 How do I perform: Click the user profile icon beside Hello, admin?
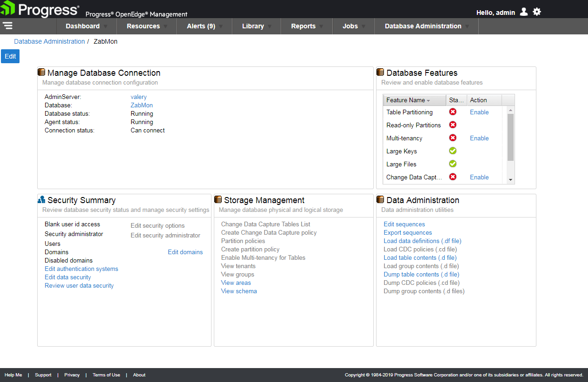coord(524,12)
